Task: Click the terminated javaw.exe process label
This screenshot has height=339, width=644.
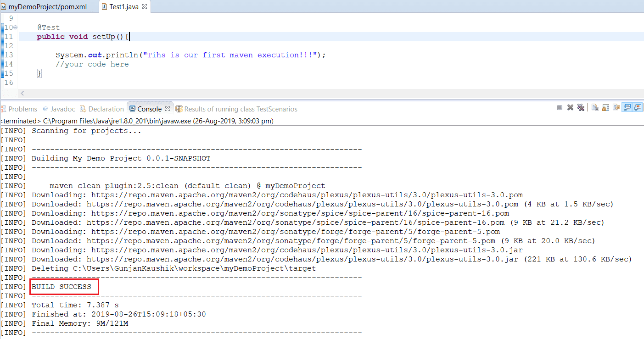Action: pos(137,121)
